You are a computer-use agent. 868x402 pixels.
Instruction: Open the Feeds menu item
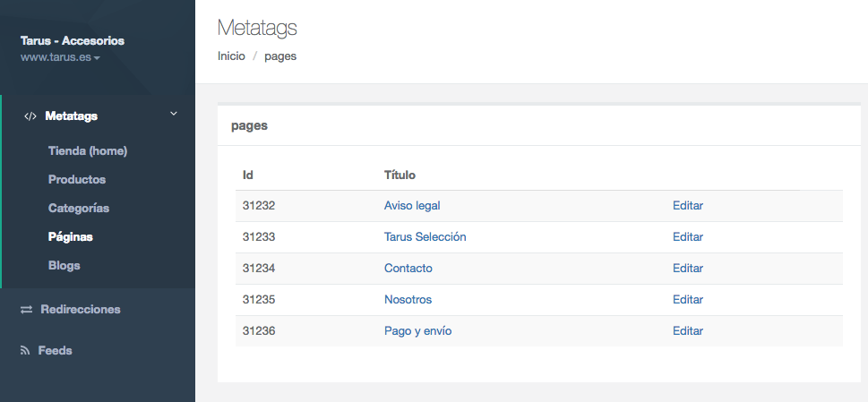[x=55, y=351]
